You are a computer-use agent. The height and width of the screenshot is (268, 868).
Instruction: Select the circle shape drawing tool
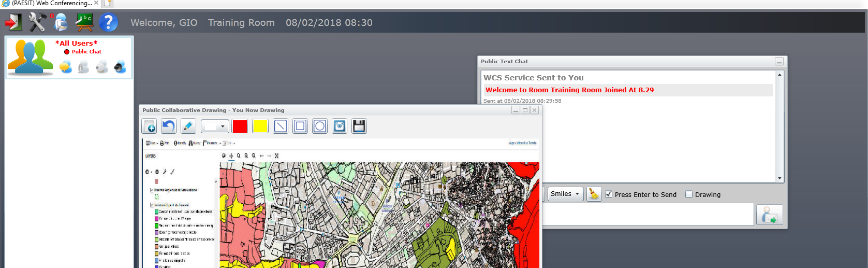[320, 126]
